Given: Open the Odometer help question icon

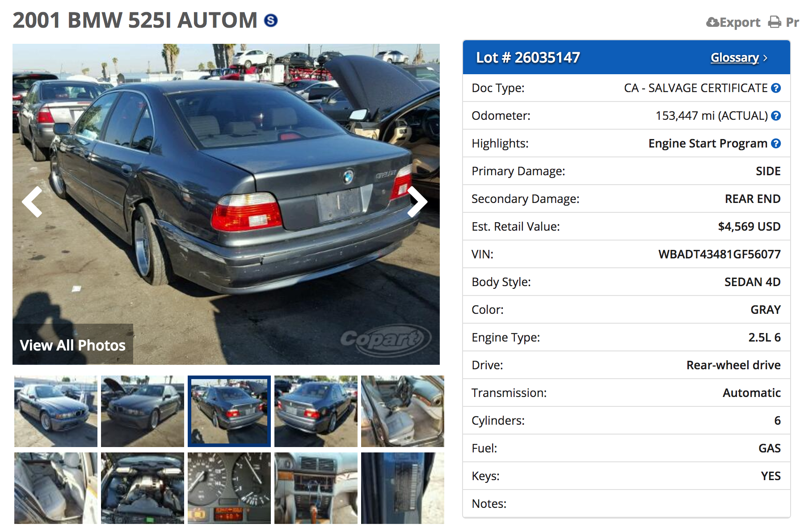Looking at the screenshot, I should point(776,116).
